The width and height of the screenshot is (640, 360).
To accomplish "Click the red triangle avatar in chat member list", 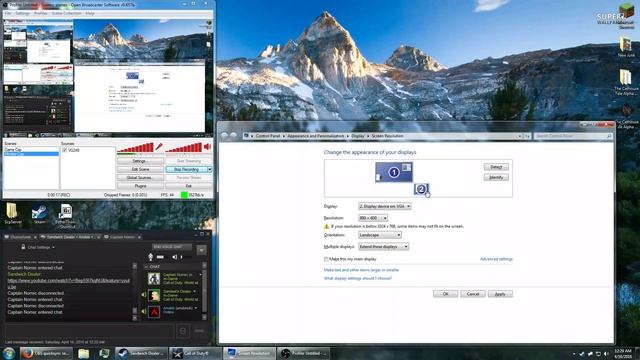I will (154, 312).
